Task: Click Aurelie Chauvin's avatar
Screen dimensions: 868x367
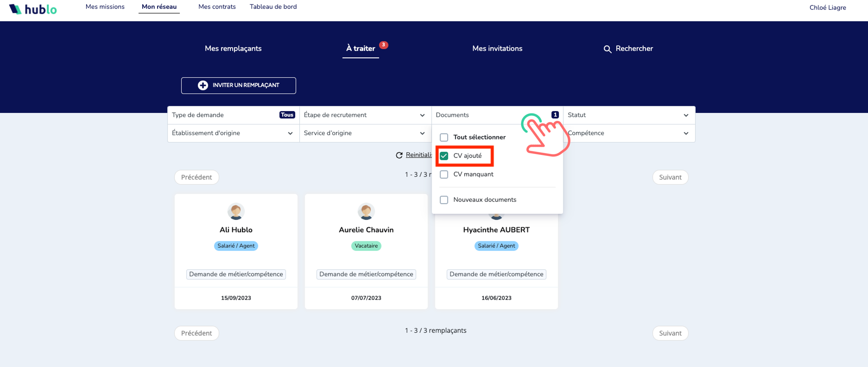Action: [366, 211]
